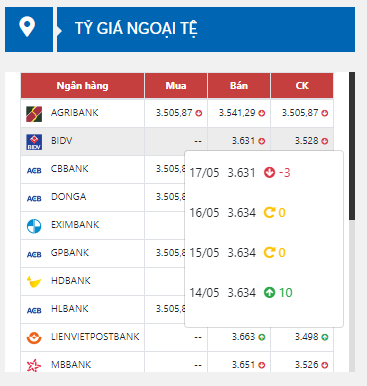Select the Ngân hàng column header

click(82, 86)
